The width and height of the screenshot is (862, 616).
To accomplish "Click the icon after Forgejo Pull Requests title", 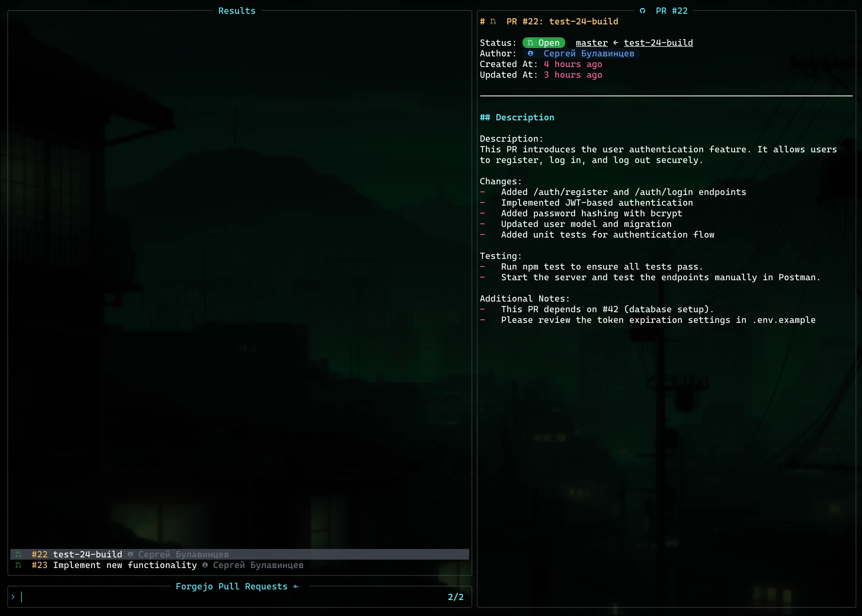I will click(296, 587).
